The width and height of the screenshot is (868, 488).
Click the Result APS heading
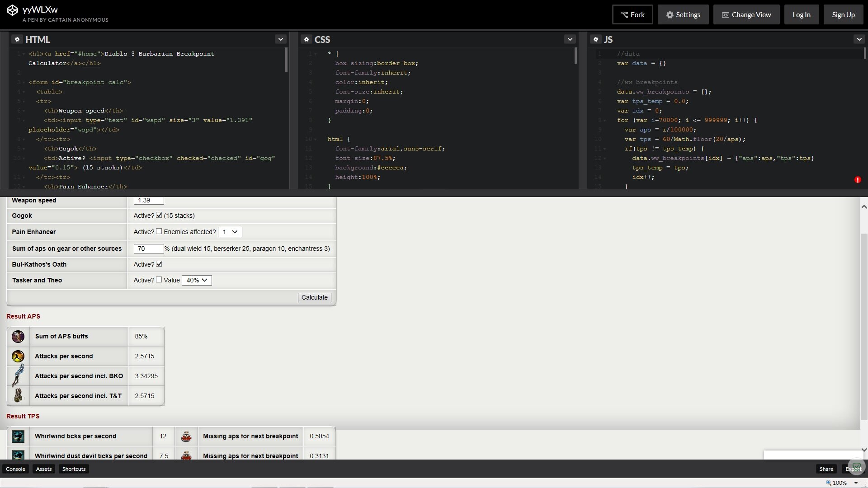tap(23, 316)
